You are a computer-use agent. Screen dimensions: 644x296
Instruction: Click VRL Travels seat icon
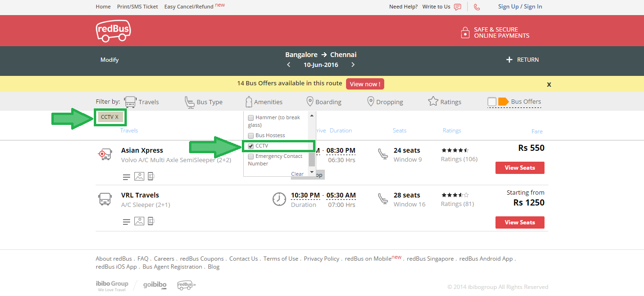click(383, 199)
